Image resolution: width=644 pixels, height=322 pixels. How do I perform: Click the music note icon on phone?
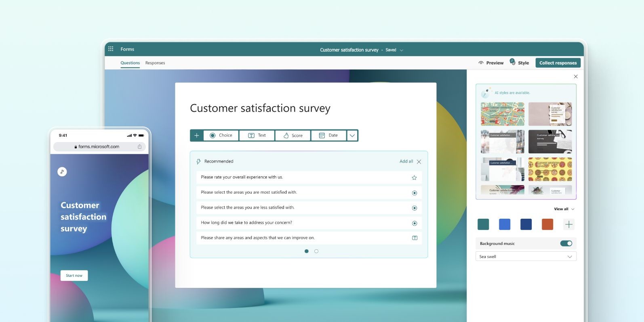(x=62, y=172)
